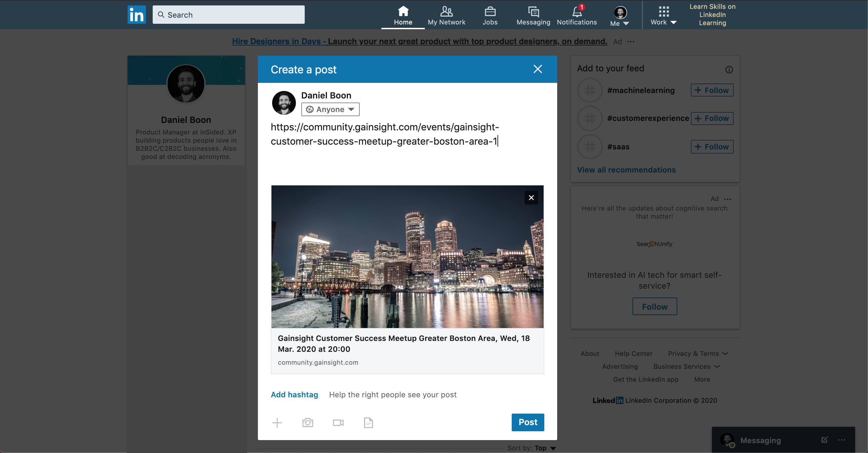Screen dimensions: 868x453
Task: Open the #machinelearning hashtag icon
Action: pos(590,90)
